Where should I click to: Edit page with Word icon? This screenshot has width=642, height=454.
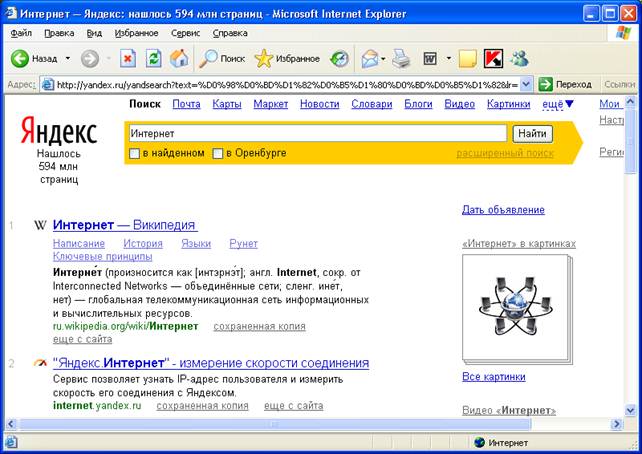(430, 59)
